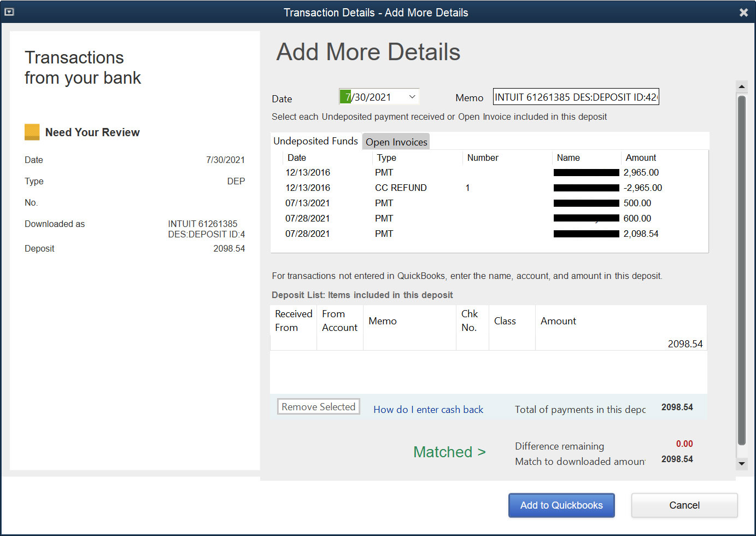The image size is (756, 536).
Task: Click inside the Memo input field
Action: click(x=576, y=96)
